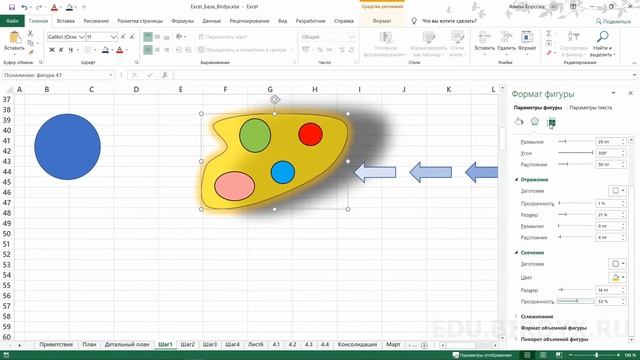Click the Undo arrow icon

click(24, 7)
